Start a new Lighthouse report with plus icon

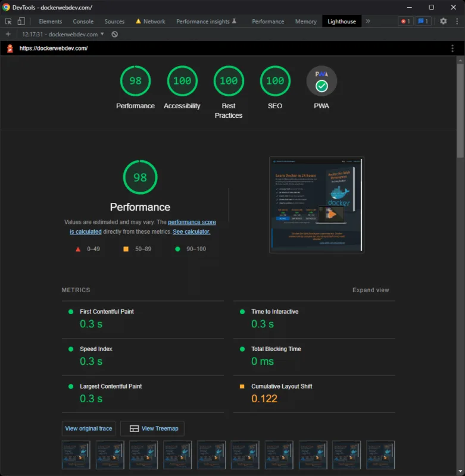pos(8,35)
